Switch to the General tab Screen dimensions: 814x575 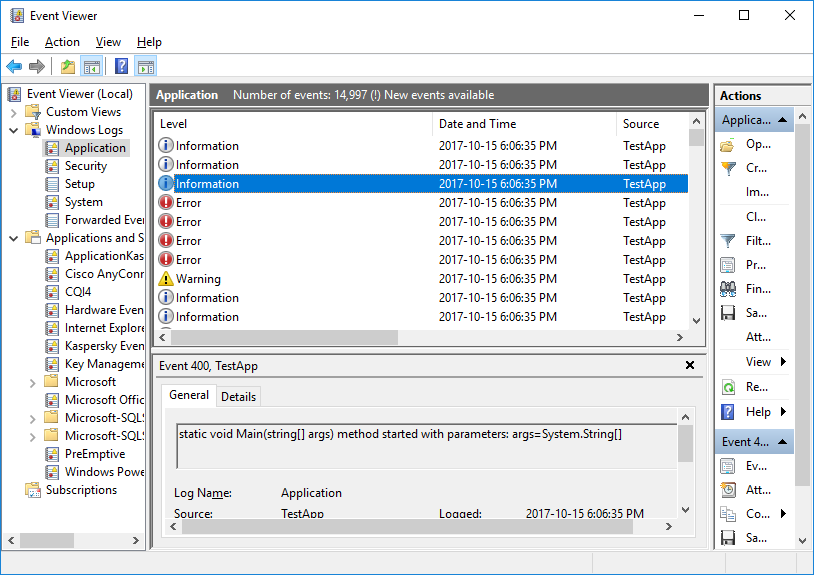[x=189, y=395]
